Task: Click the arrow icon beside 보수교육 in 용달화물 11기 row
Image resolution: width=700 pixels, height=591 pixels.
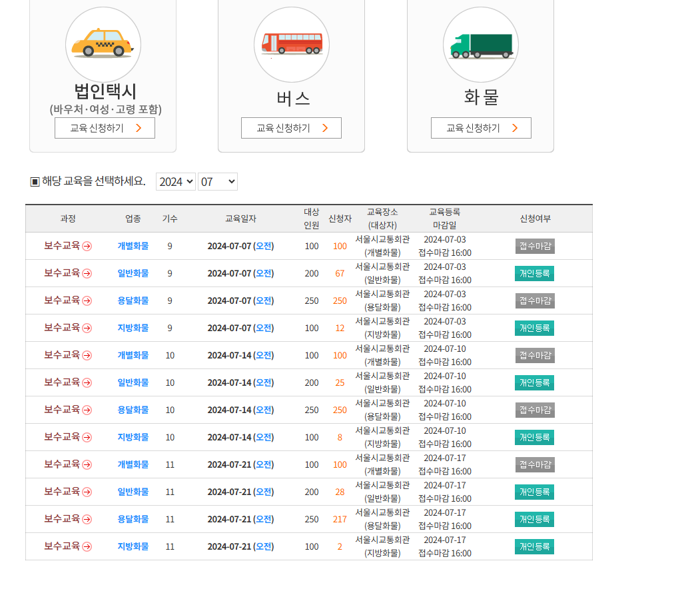Action: pyautogui.click(x=87, y=519)
